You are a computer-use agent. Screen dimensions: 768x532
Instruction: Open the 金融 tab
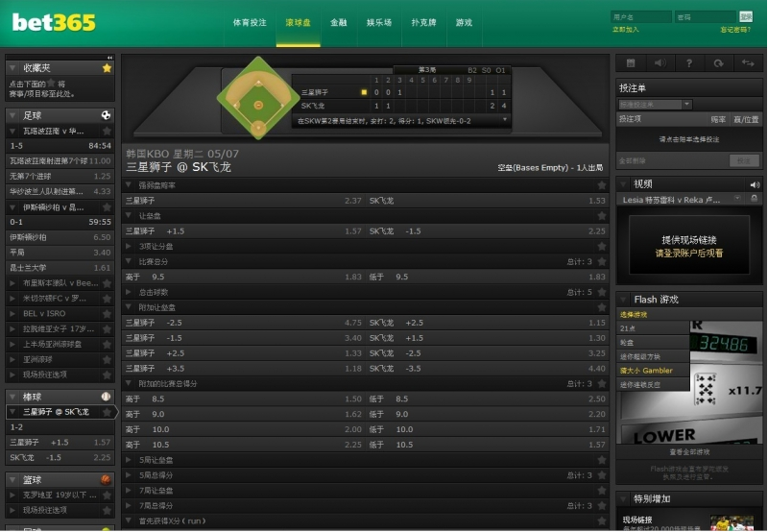tap(339, 23)
